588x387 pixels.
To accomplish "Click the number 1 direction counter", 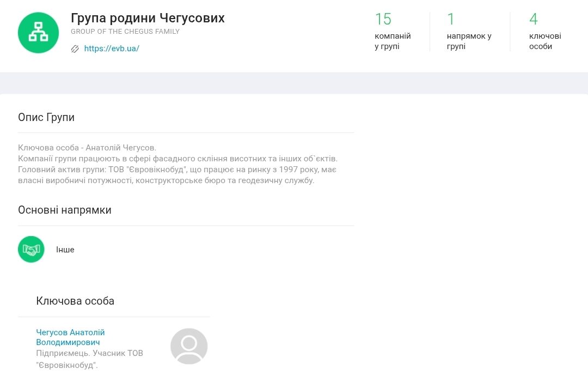I will pyautogui.click(x=451, y=19).
